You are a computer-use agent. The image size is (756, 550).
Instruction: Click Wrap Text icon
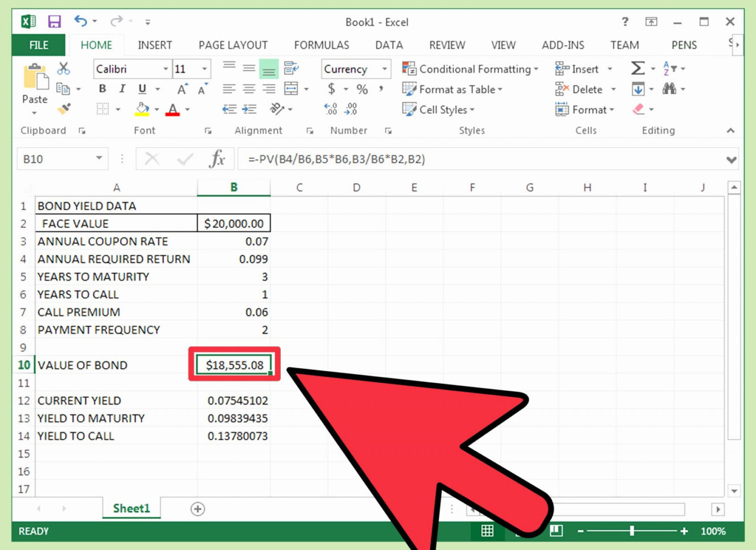coord(292,68)
